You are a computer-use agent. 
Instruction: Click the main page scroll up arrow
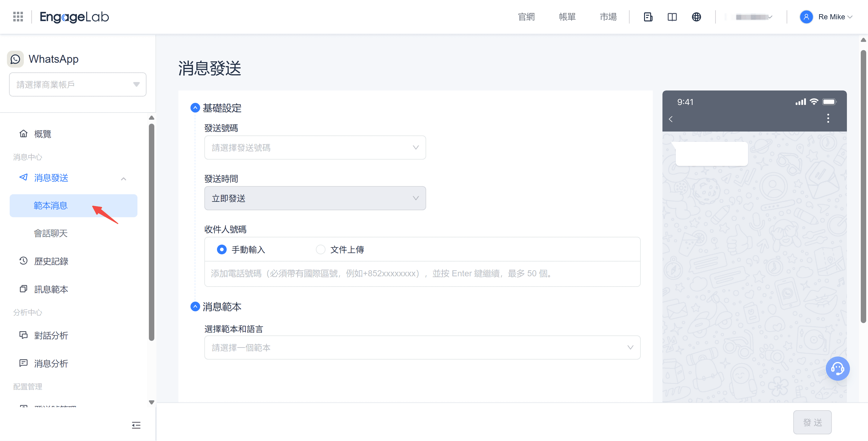tap(863, 40)
